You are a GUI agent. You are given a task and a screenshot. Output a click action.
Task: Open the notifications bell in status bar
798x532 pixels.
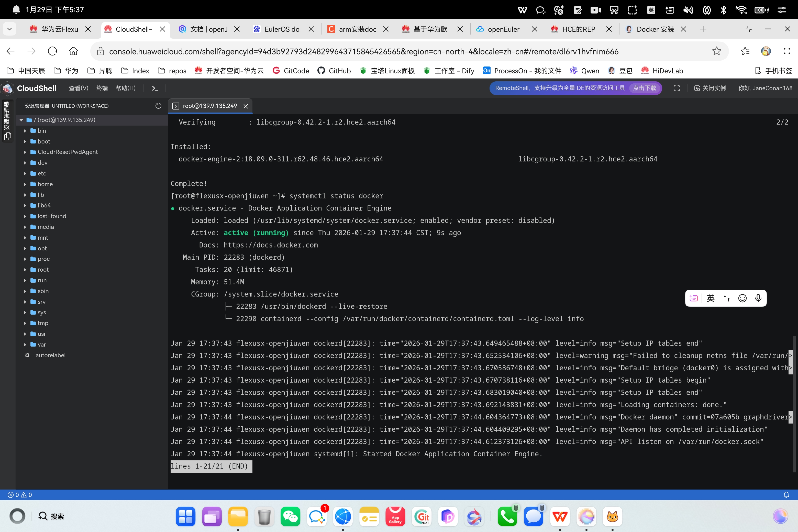click(786, 495)
